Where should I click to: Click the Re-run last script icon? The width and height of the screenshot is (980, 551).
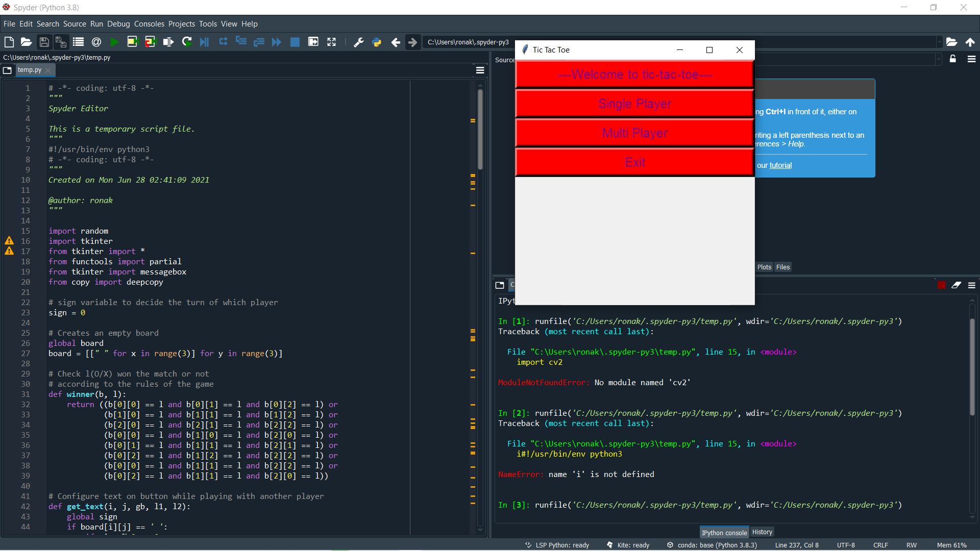187,42
